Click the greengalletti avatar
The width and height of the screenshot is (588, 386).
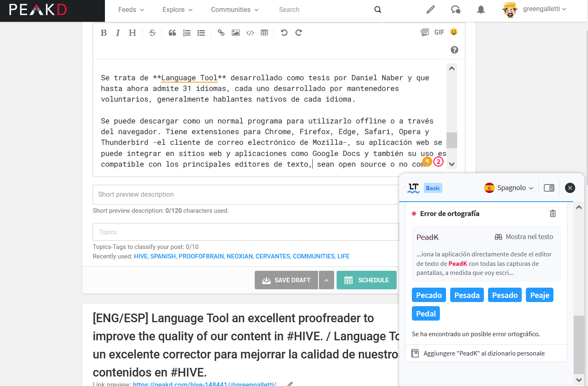point(510,9)
